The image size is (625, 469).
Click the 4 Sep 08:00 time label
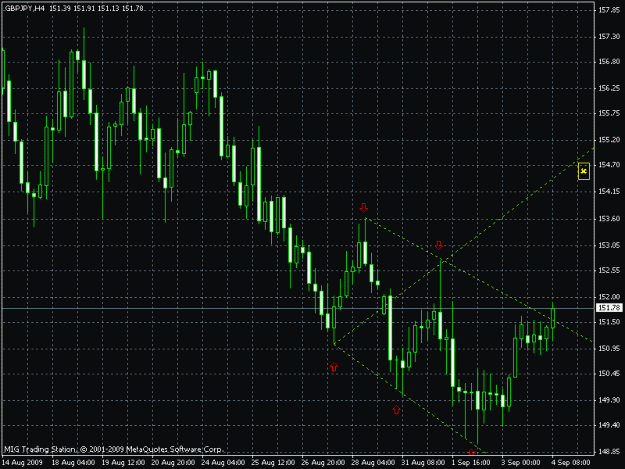coord(571,463)
